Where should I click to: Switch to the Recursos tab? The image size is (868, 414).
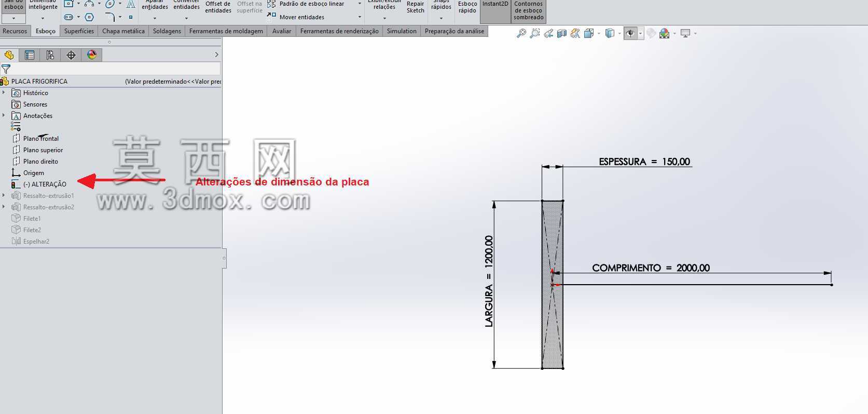[x=15, y=31]
